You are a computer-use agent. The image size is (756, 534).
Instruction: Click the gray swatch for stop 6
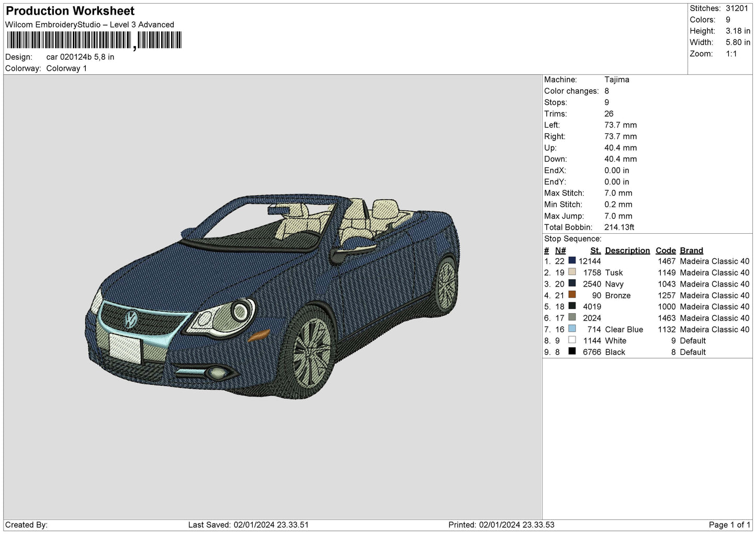point(572,317)
